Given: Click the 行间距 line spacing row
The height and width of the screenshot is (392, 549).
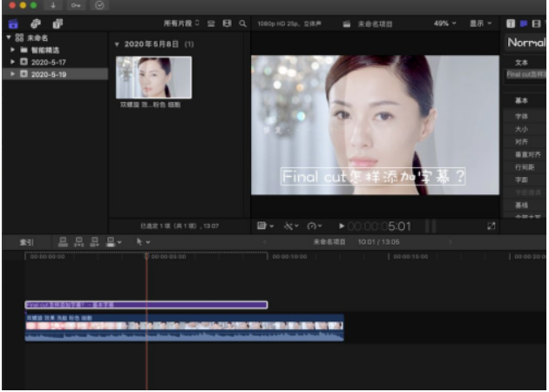Looking at the screenshot, I should pyautogui.click(x=525, y=167).
